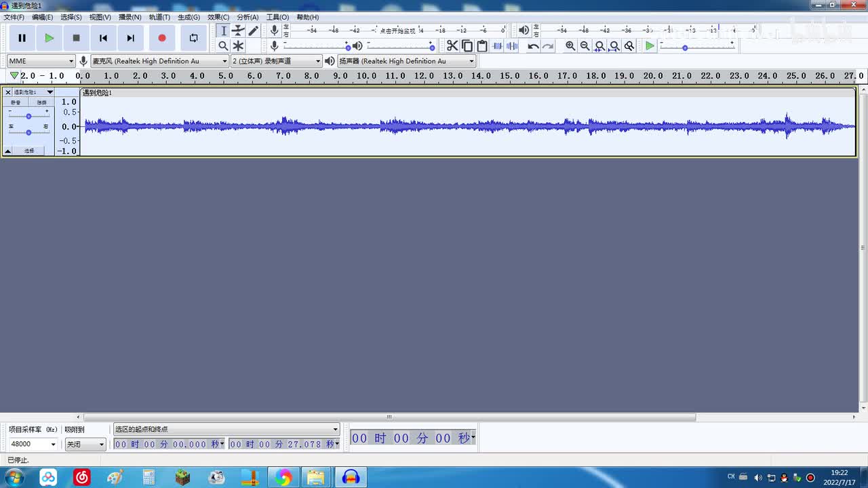Open the 视图(V) menu
Image resolution: width=868 pixels, height=488 pixels.
pyautogui.click(x=100, y=17)
